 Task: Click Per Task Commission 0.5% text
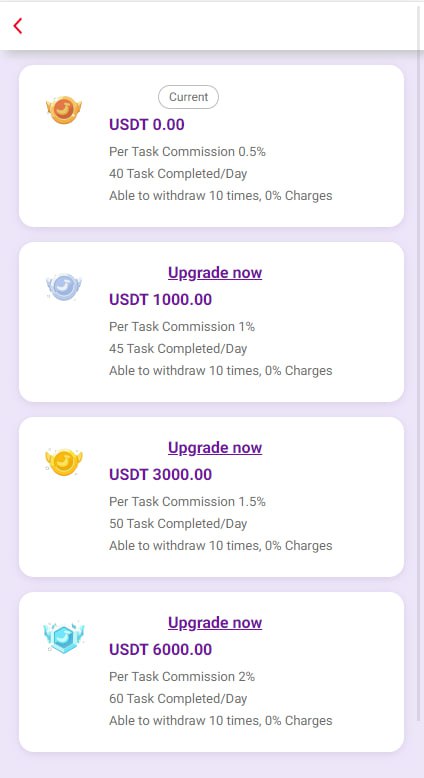[x=187, y=152]
